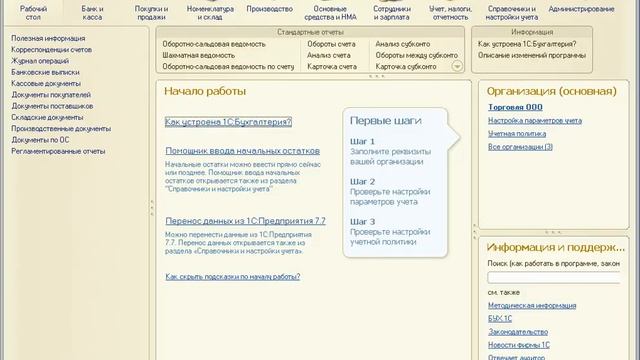The width and height of the screenshot is (640, 360).
Task: Click splitter handle below Организация panel
Action: (553, 232)
